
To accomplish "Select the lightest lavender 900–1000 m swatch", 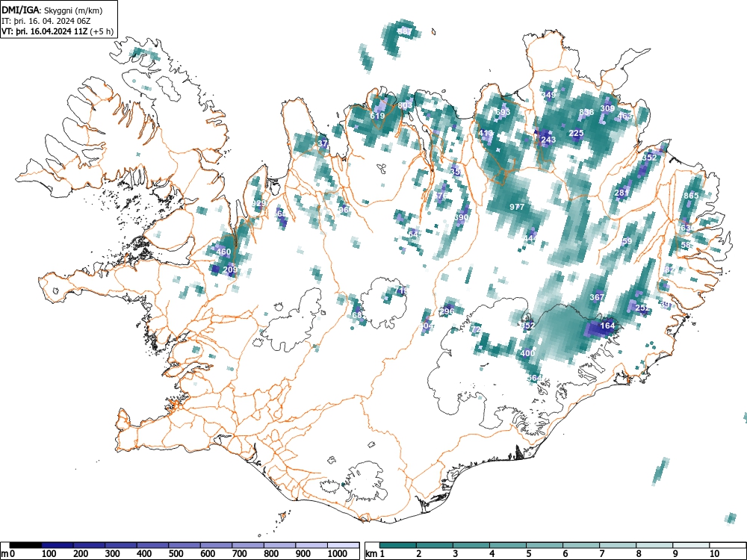I will click(x=311, y=545).
